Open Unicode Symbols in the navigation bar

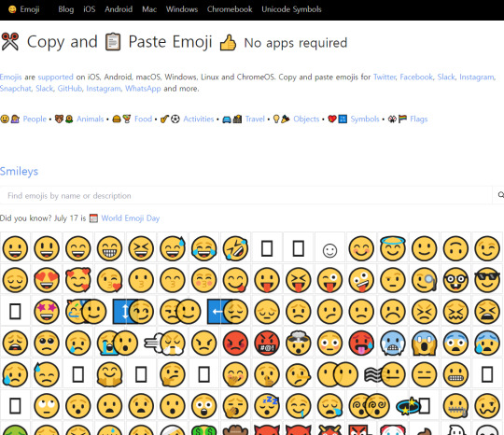click(x=291, y=9)
